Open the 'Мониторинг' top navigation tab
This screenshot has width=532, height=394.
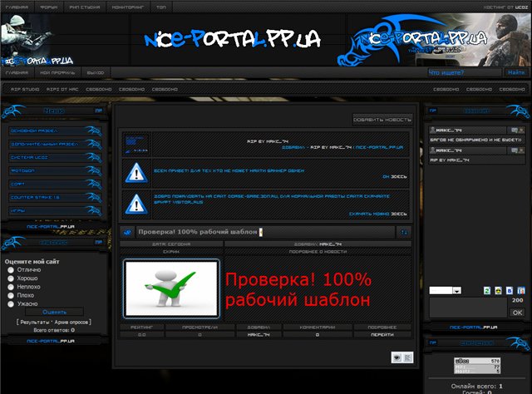(x=128, y=7)
